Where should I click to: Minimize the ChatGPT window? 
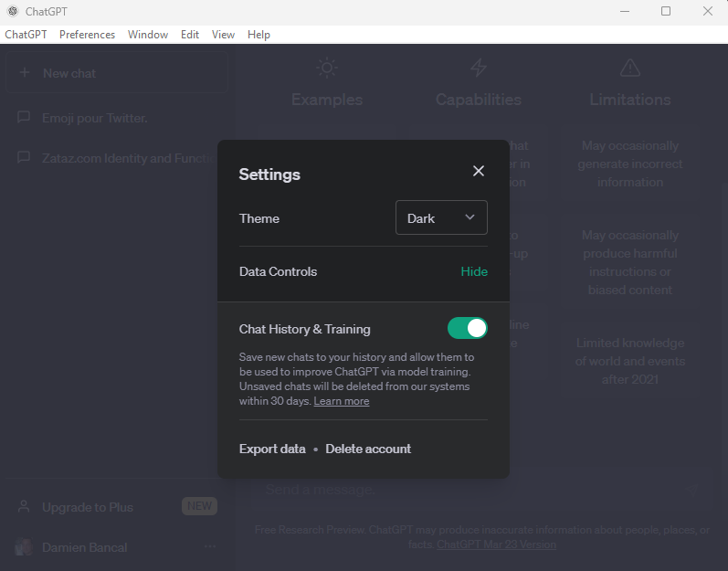[x=625, y=11]
